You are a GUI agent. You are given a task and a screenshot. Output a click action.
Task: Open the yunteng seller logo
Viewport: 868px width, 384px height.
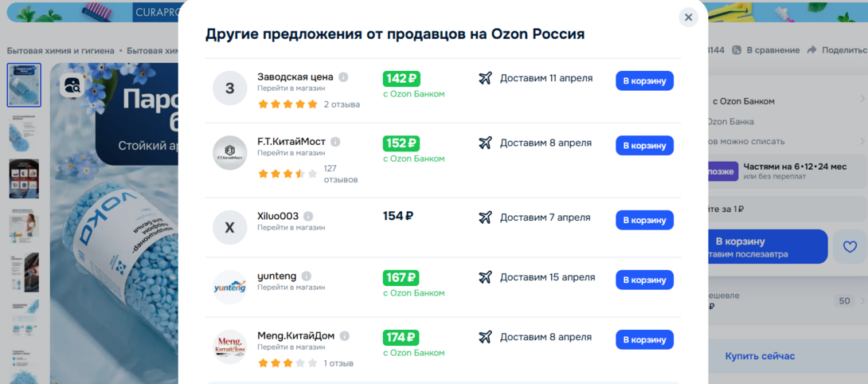(230, 288)
